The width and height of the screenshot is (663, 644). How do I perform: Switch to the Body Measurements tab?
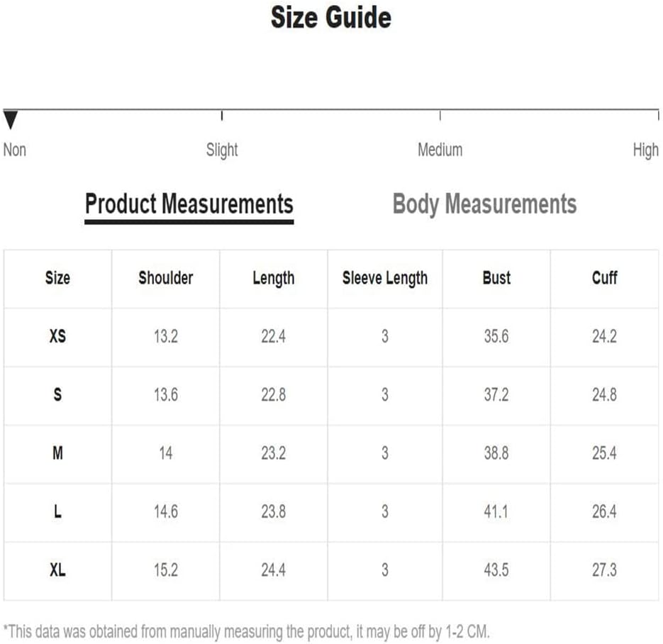(x=484, y=204)
